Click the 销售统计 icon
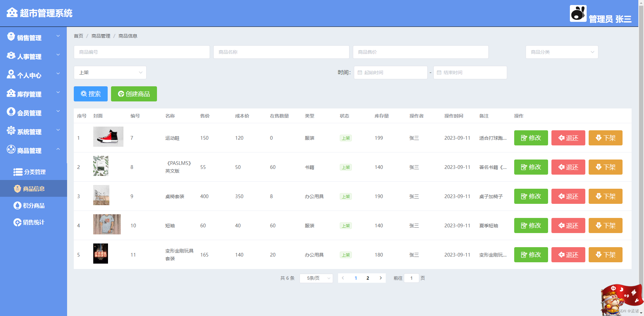The height and width of the screenshot is (316, 644). point(17,222)
